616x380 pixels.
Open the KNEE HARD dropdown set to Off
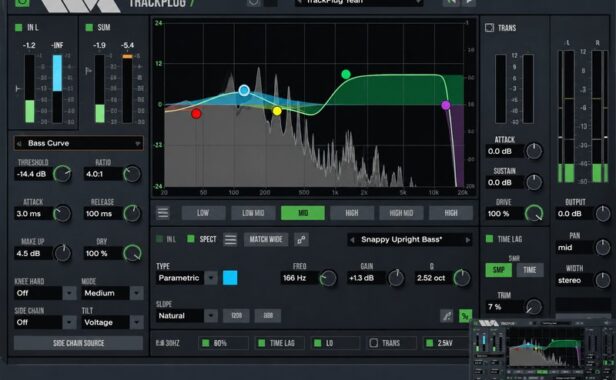click(69, 293)
